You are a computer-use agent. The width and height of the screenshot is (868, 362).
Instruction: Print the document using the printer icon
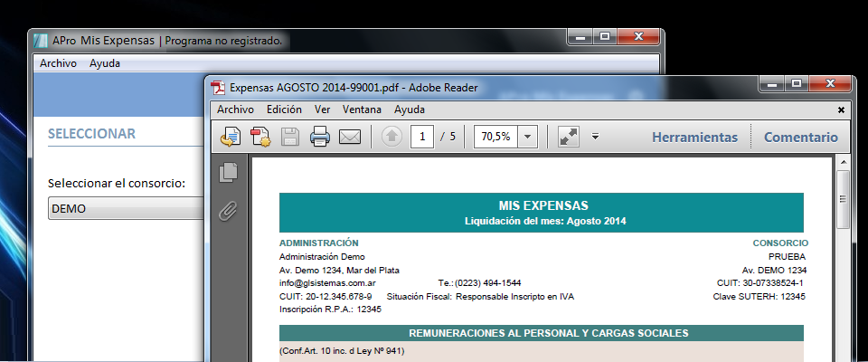point(320,138)
